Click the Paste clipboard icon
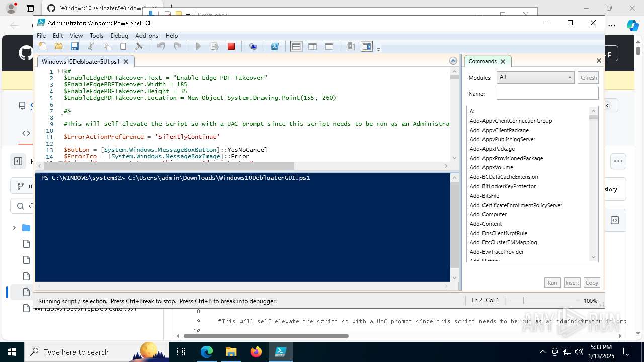 (x=123, y=46)
